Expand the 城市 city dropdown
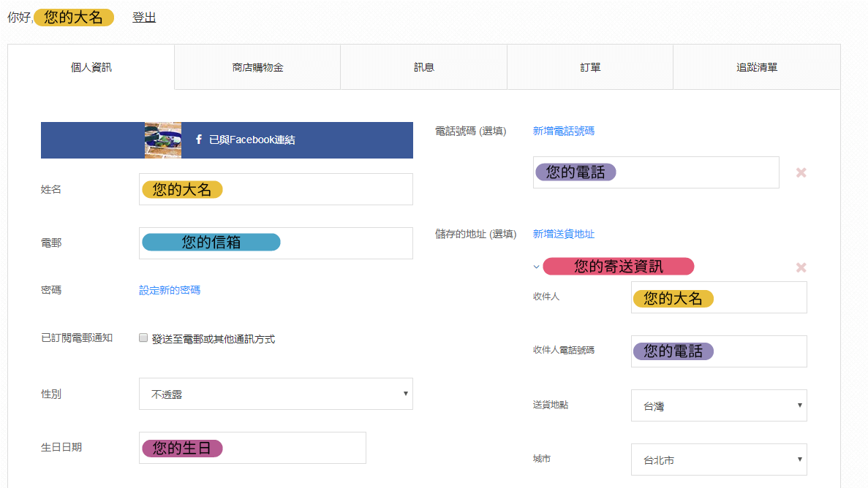 [718, 460]
